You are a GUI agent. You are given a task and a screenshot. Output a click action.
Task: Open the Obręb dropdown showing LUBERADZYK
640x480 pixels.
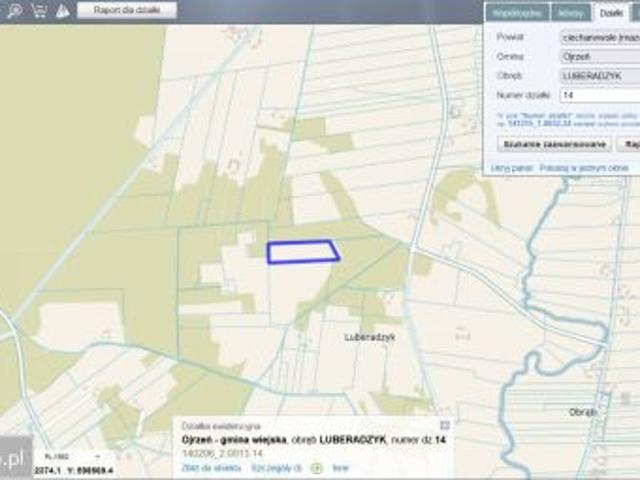(x=600, y=76)
